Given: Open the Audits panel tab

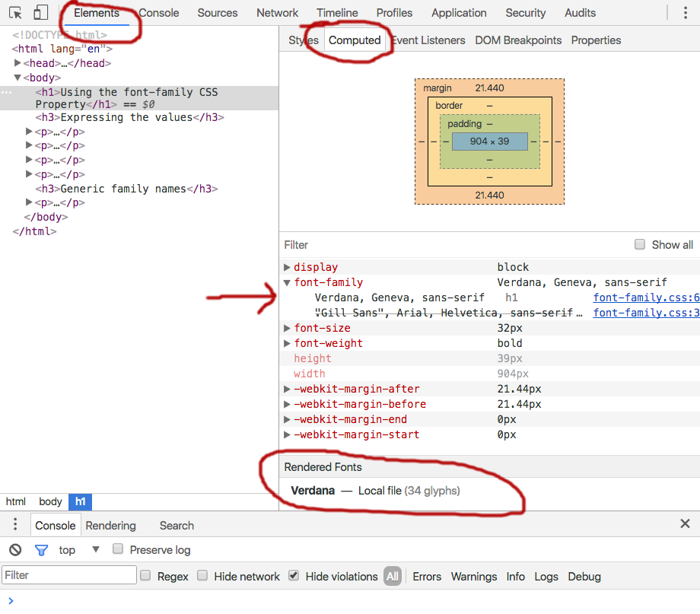Looking at the screenshot, I should click(x=580, y=13).
